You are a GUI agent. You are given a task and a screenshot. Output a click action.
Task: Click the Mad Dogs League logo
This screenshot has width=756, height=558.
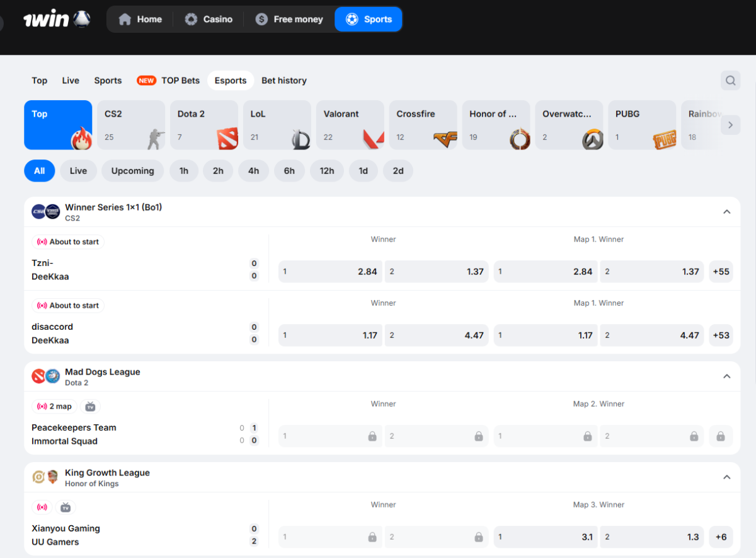click(46, 376)
